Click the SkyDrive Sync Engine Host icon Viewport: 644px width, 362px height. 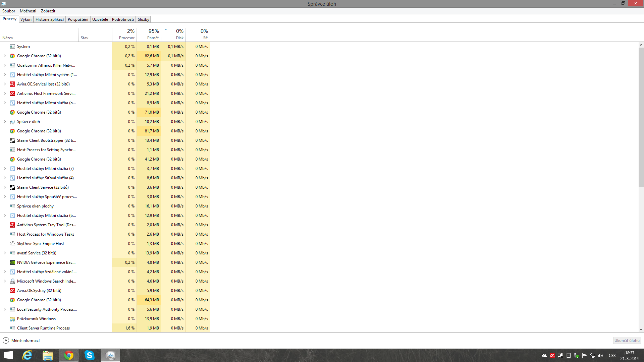point(12,244)
